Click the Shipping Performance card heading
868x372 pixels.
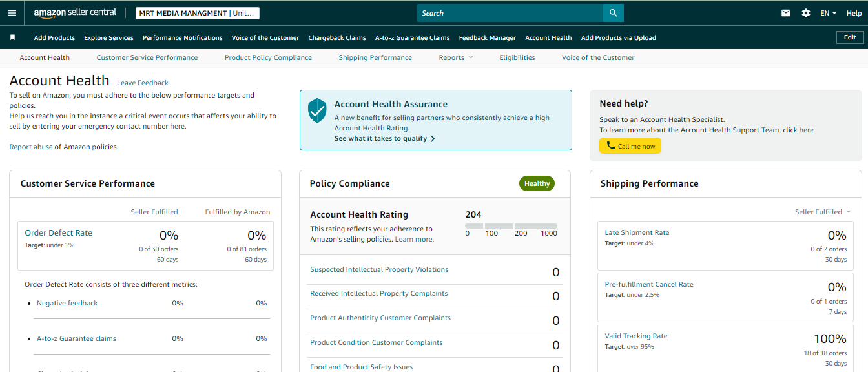[650, 183]
